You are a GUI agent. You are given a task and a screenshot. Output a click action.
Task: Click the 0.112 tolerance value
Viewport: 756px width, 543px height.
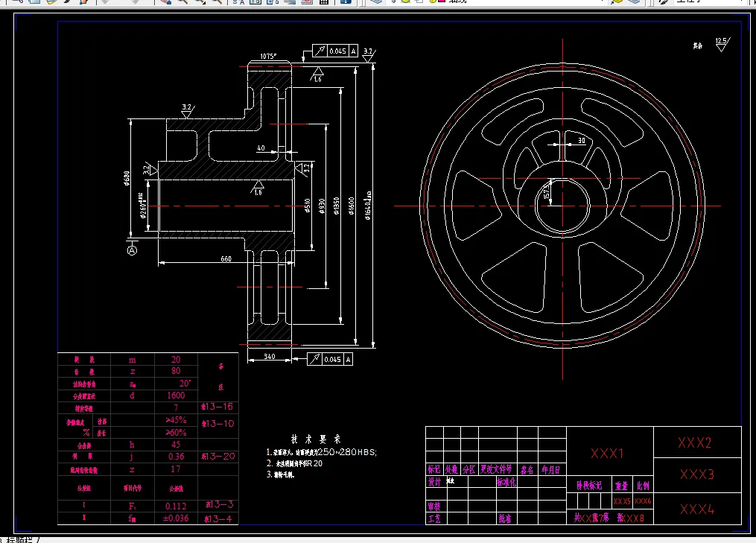pos(176,506)
